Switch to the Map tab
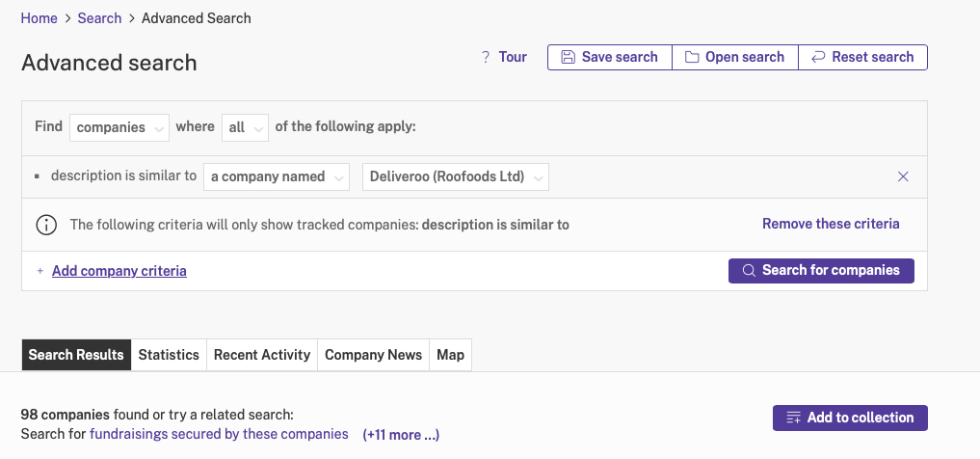Viewport: 980px width, 459px height. [451, 355]
